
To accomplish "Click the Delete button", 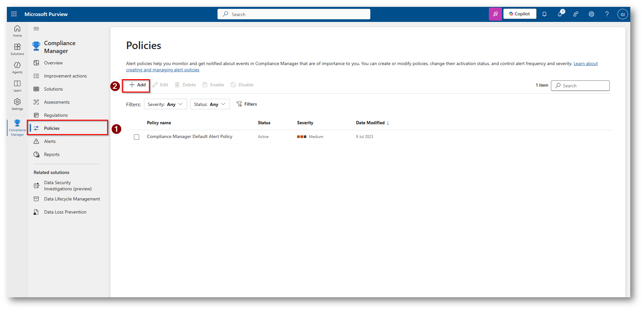I will [185, 85].
